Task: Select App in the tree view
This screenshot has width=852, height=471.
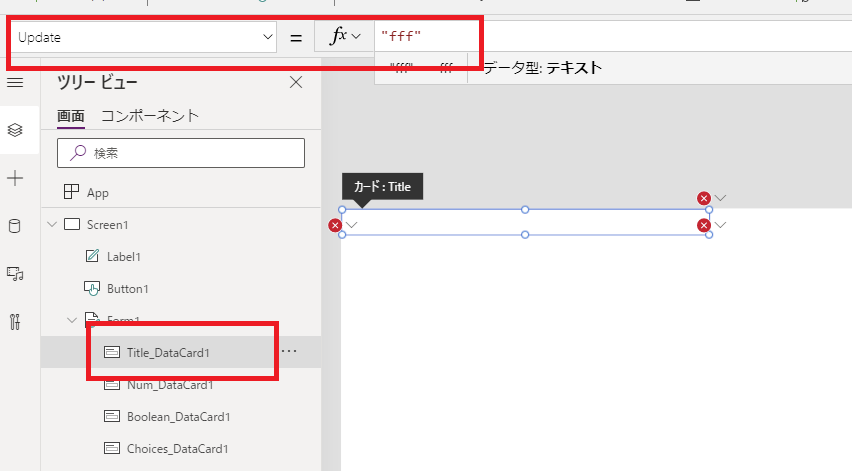Action: point(98,193)
